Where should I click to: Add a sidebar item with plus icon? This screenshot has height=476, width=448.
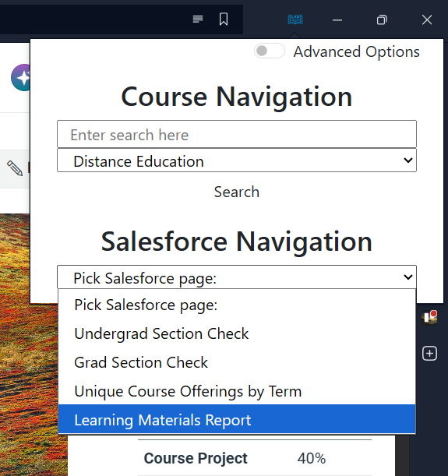430,354
